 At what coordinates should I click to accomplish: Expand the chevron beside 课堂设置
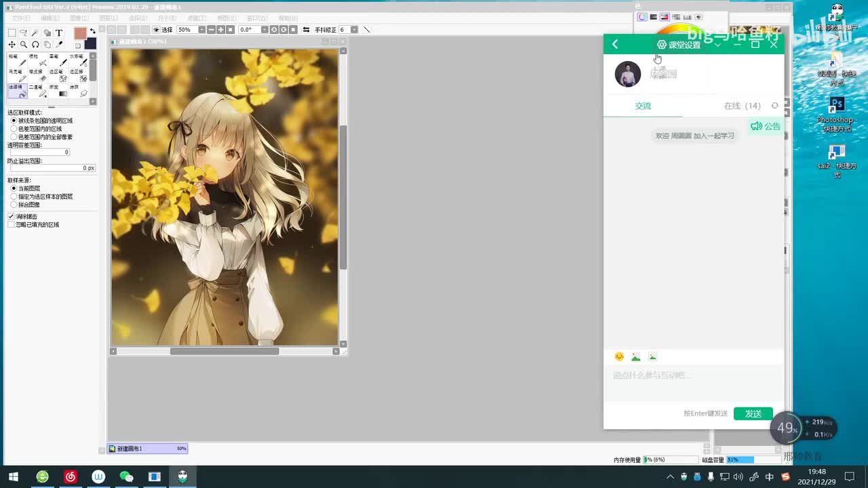[x=717, y=45]
